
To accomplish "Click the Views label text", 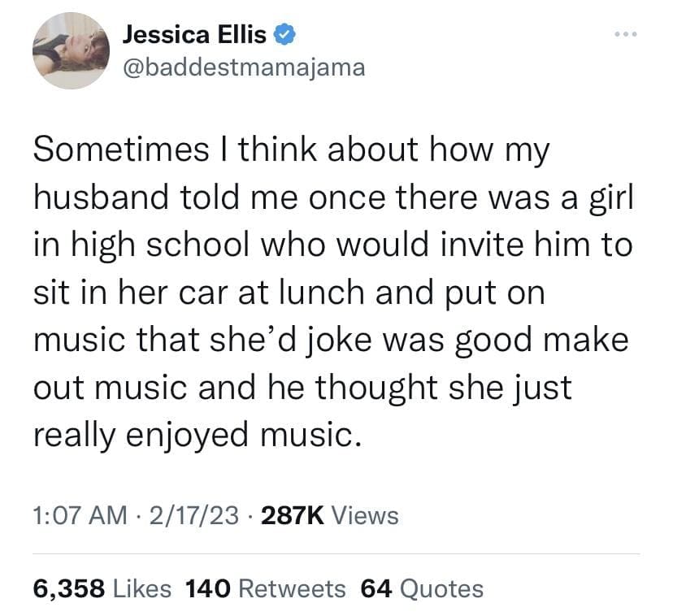I will click(366, 514).
